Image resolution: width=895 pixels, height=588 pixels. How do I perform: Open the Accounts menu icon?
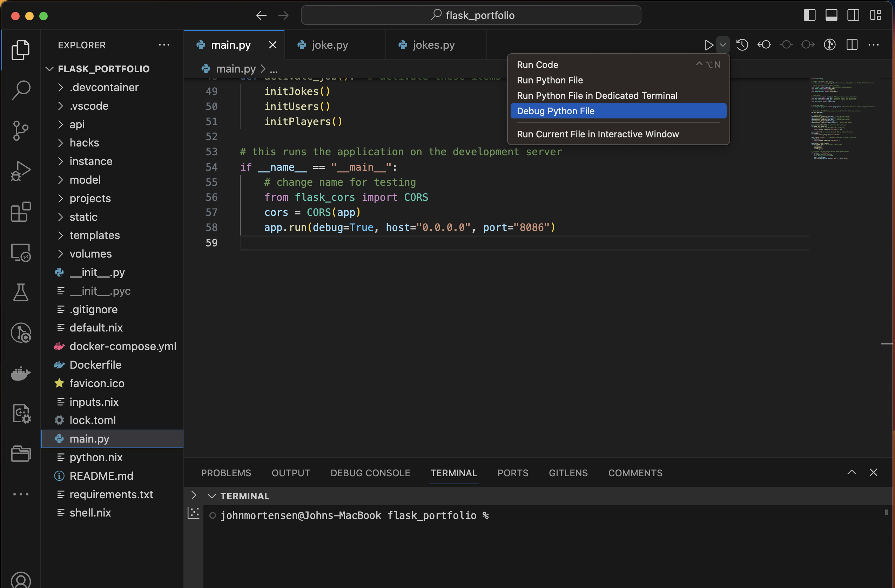tap(21, 580)
